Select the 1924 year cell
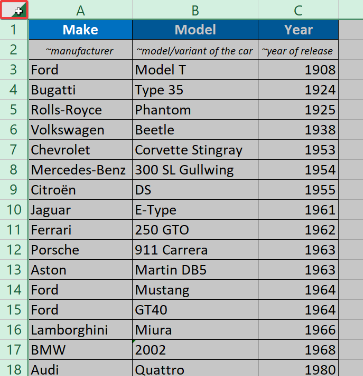363x376 pixels. pos(298,90)
